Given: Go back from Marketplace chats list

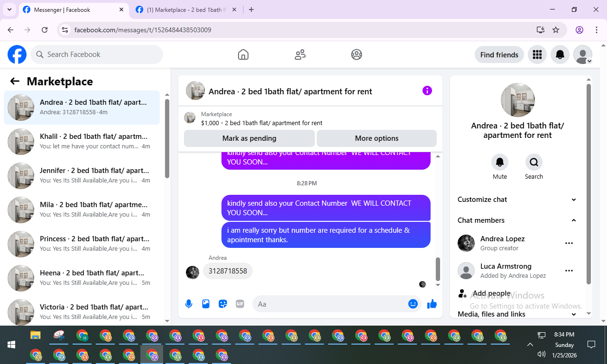Looking at the screenshot, I should click(x=15, y=81).
